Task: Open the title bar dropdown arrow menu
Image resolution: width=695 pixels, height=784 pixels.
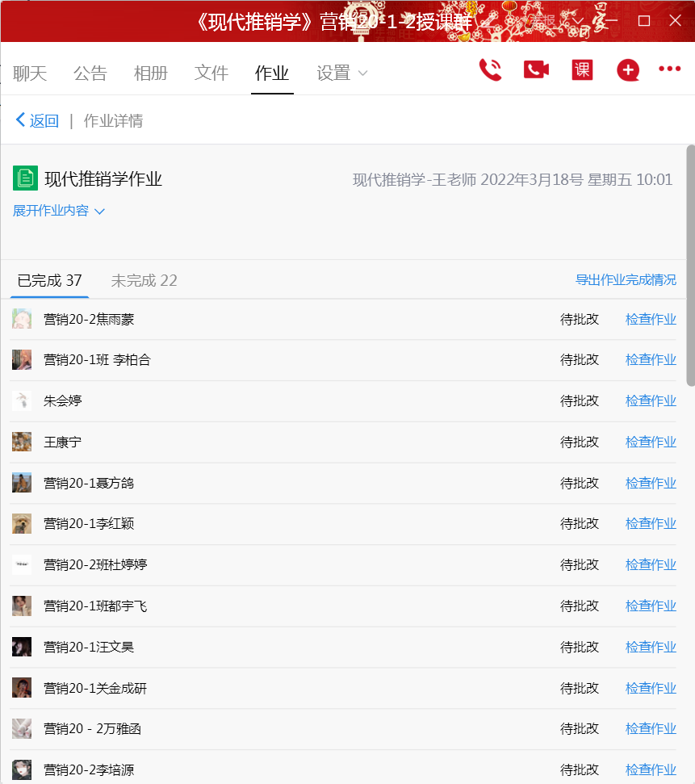Action: [x=579, y=21]
